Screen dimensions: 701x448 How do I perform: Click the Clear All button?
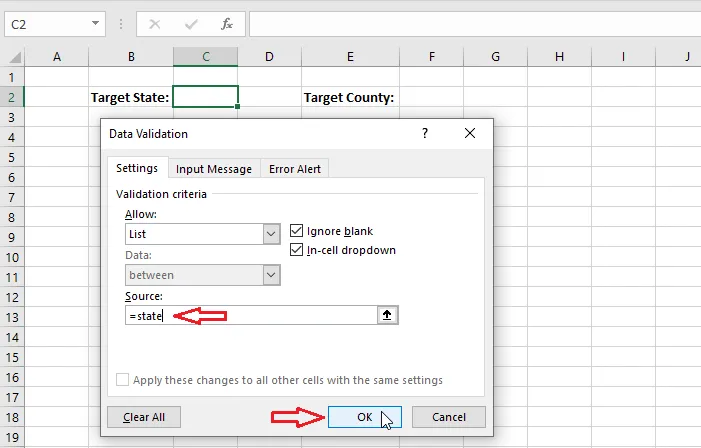pos(144,417)
